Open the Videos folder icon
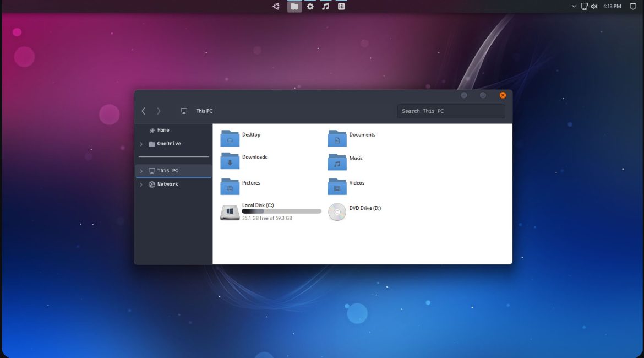 click(337, 186)
